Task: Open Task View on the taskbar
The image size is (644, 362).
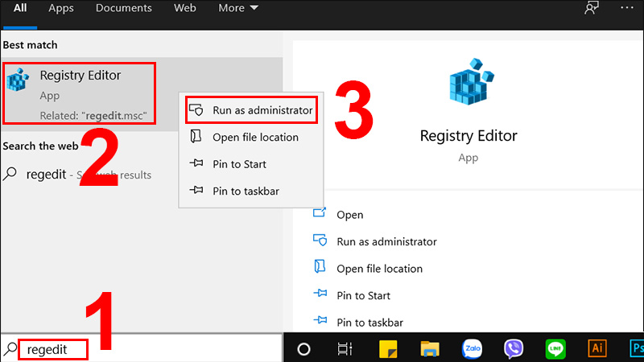Action: pyautogui.click(x=345, y=348)
